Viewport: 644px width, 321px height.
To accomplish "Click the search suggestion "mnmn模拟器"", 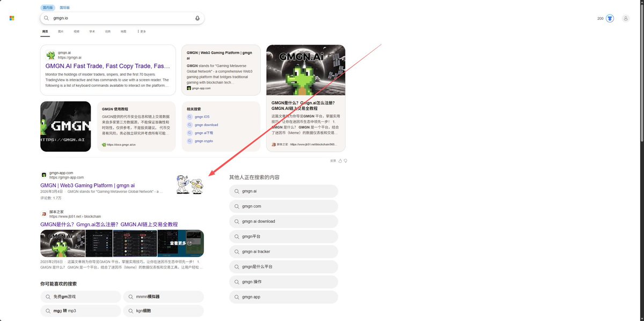I will point(163,296).
